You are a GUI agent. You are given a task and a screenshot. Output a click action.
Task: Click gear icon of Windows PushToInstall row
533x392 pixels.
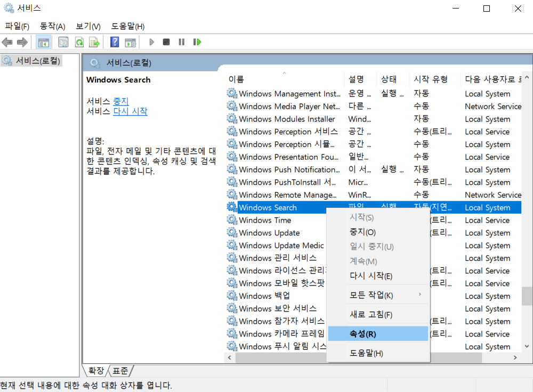pyautogui.click(x=232, y=182)
